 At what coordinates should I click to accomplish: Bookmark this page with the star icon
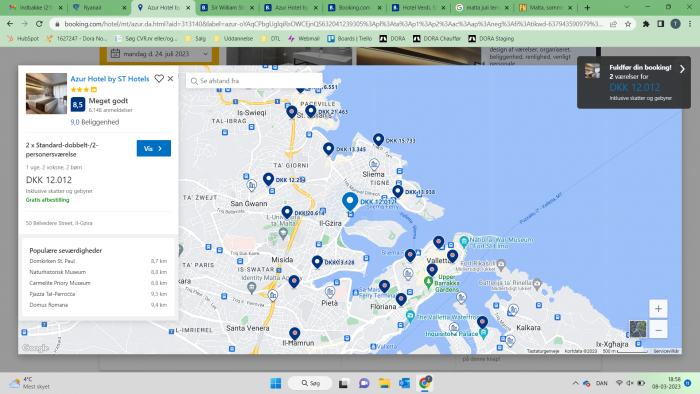pyautogui.click(x=628, y=24)
